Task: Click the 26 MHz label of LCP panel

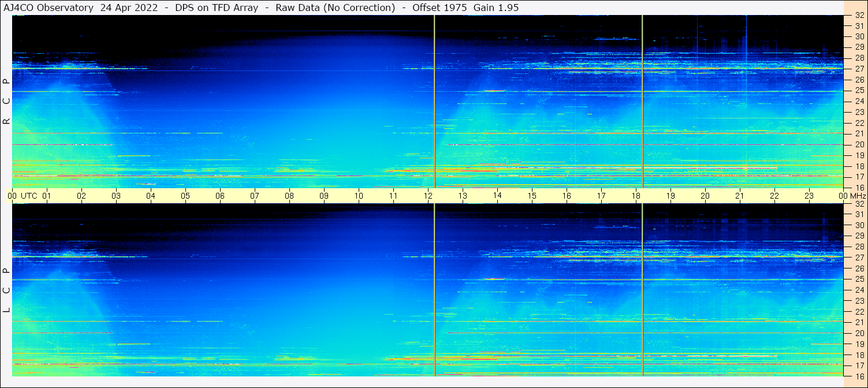Action: click(x=859, y=268)
